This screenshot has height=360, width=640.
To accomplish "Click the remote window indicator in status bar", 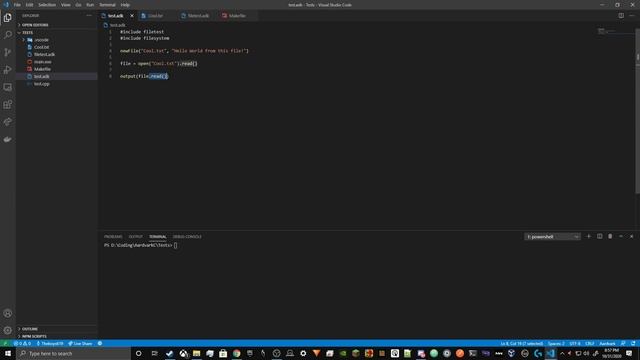I will (5, 344).
